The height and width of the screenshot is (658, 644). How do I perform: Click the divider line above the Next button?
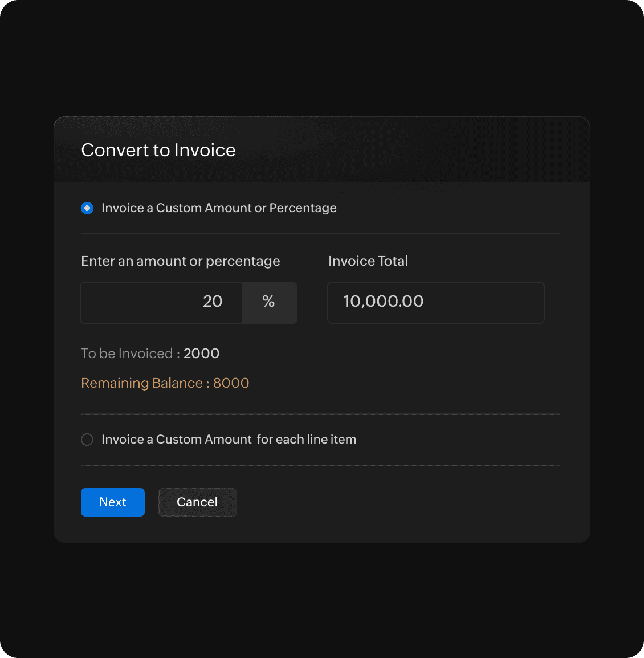coord(320,465)
